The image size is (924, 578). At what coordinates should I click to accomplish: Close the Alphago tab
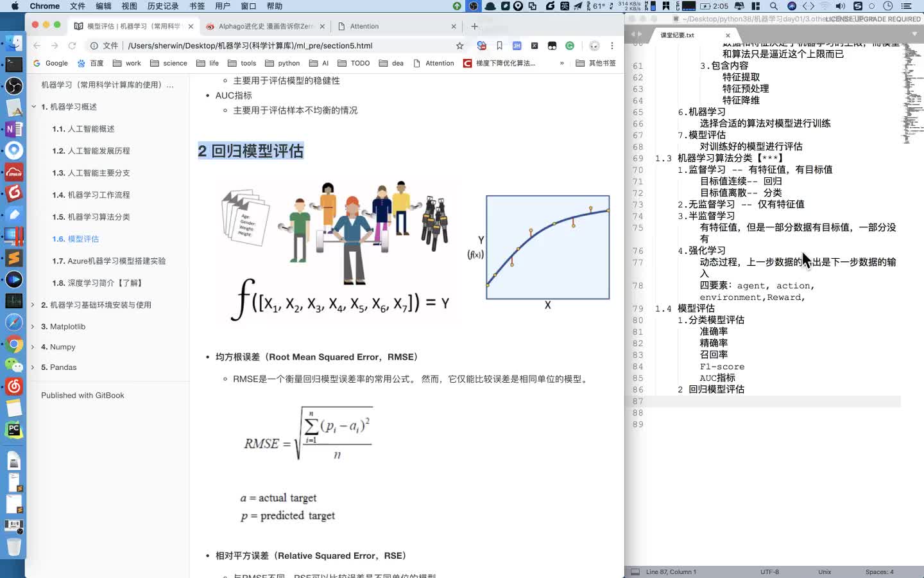[322, 26]
